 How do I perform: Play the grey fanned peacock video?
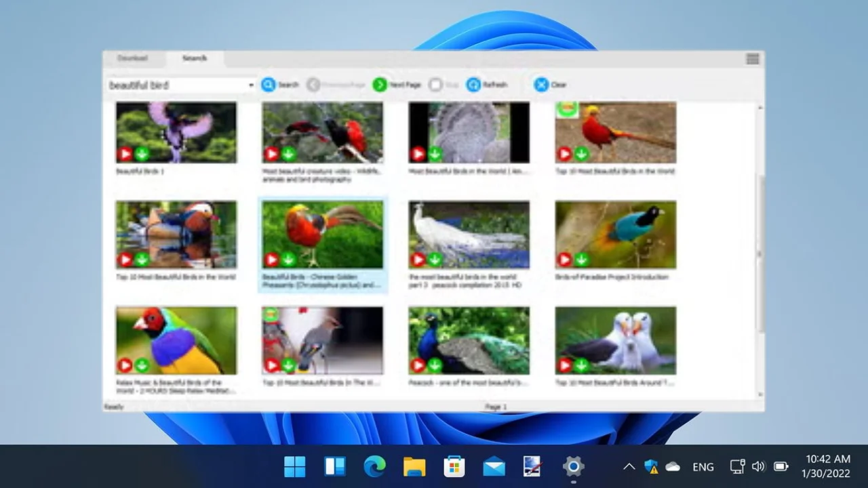pyautogui.click(x=418, y=154)
